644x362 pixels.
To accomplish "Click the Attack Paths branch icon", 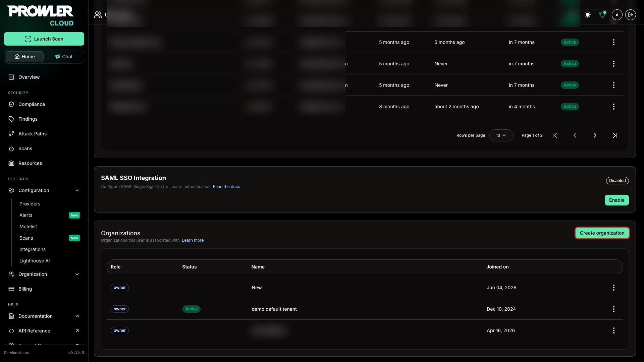I will (x=11, y=134).
